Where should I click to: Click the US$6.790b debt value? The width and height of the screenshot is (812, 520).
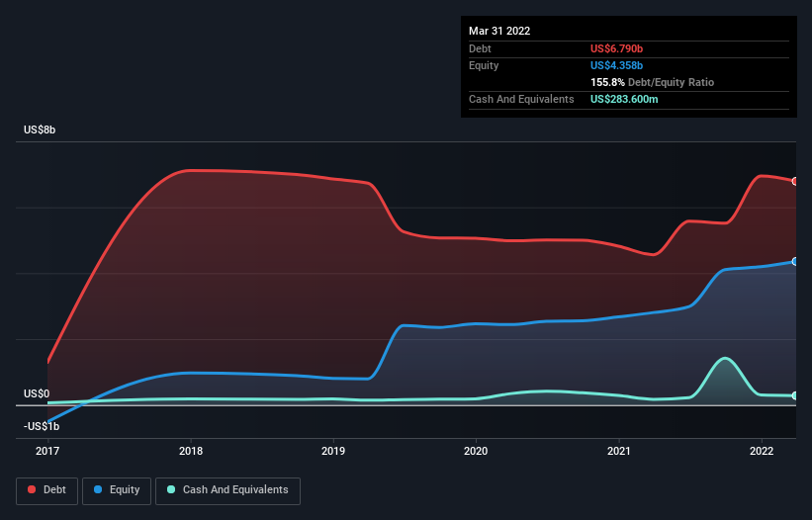coord(616,48)
